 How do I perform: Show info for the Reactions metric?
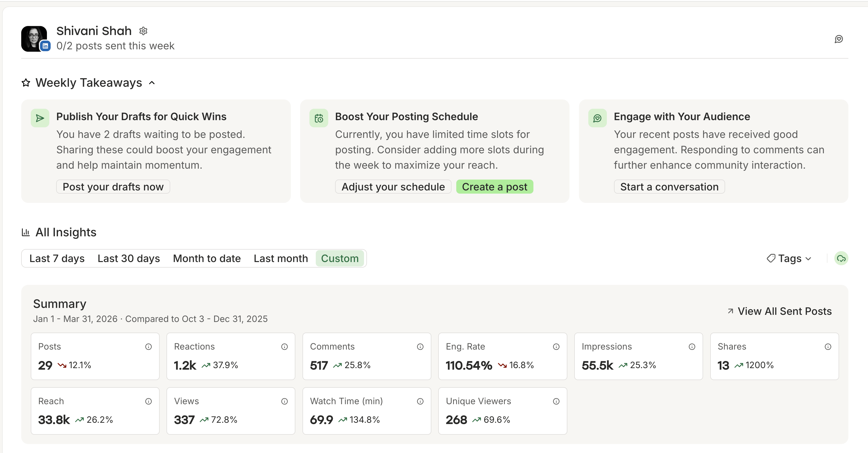[x=284, y=347]
